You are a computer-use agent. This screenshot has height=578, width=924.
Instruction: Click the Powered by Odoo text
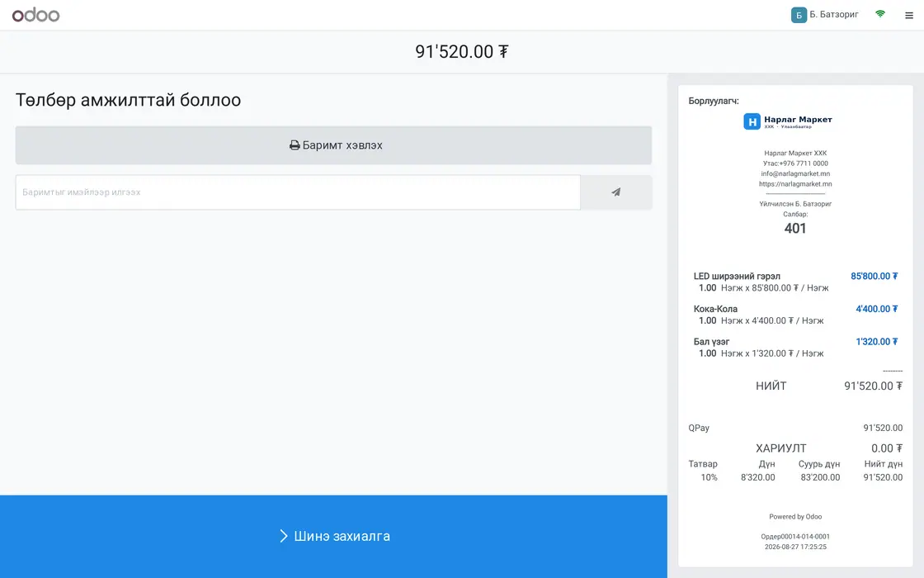pos(795,517)
